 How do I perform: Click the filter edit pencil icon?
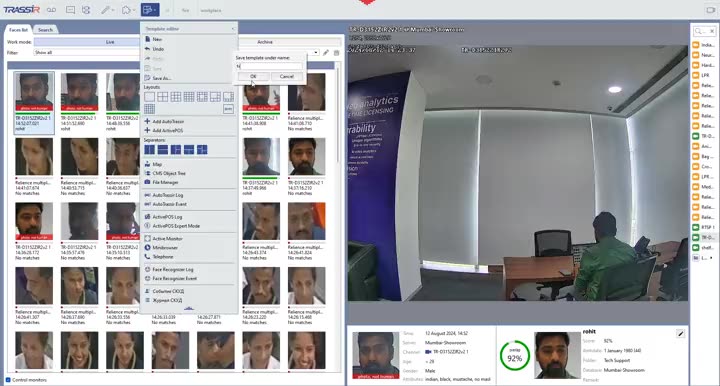pyautogui.click(x=326, y=53)
